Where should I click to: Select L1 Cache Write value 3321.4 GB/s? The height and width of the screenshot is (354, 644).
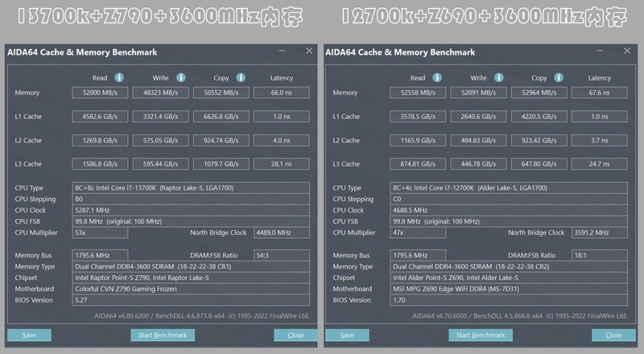pyautogui.click(x=160, y=117)
